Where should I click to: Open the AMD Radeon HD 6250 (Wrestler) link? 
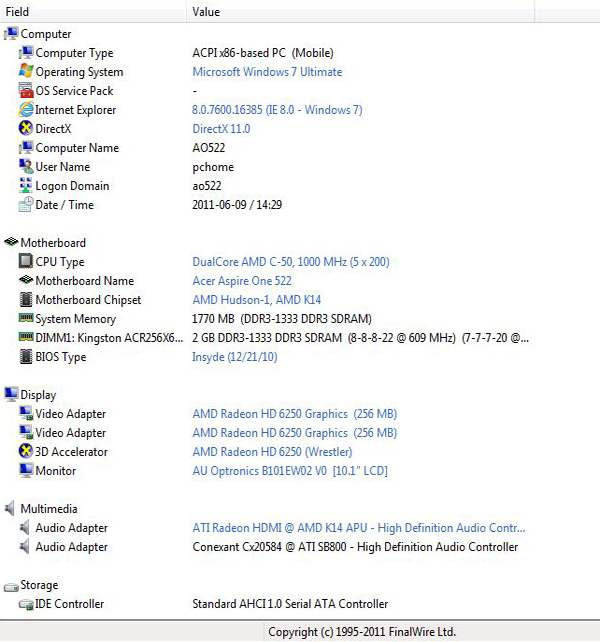pyautogui.click(x=272, y=452)
